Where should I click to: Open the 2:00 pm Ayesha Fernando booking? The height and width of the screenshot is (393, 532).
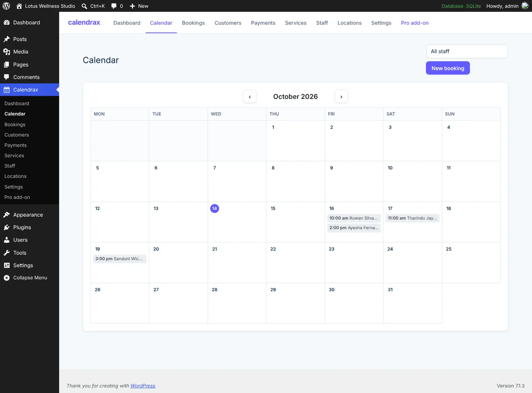coord(354,228)
